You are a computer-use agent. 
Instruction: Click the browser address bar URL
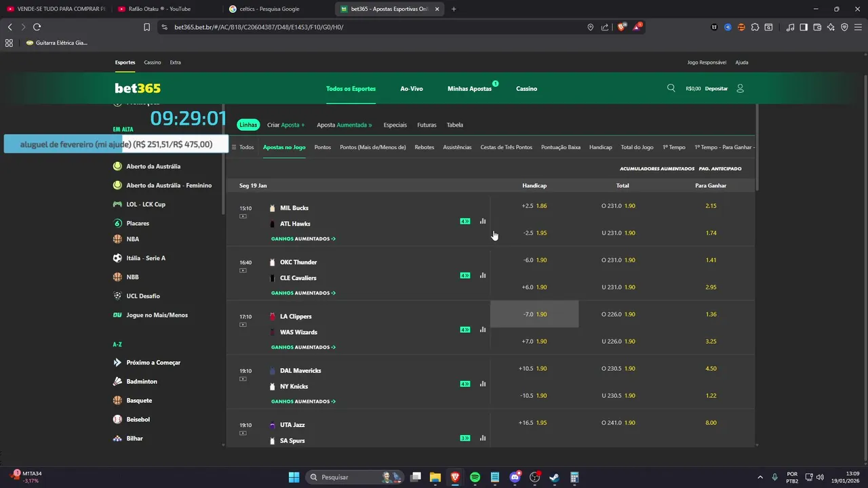click(x=258, y=27)
